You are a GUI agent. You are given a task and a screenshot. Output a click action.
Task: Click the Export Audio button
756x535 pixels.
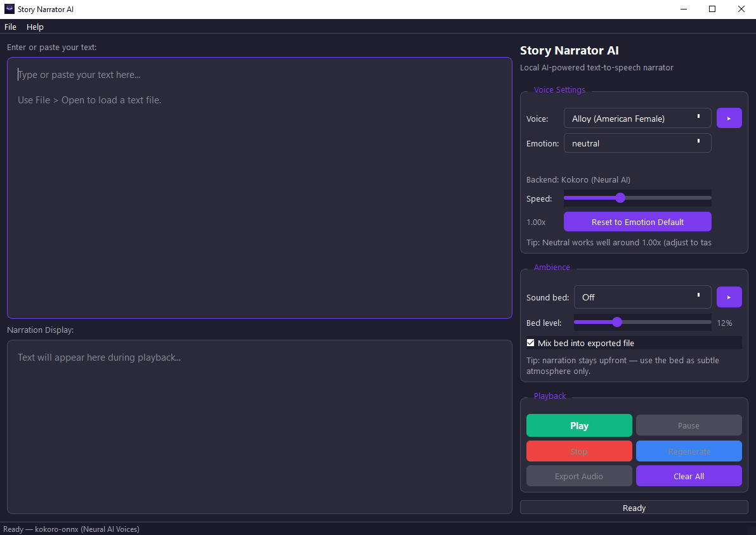(579, 475)
